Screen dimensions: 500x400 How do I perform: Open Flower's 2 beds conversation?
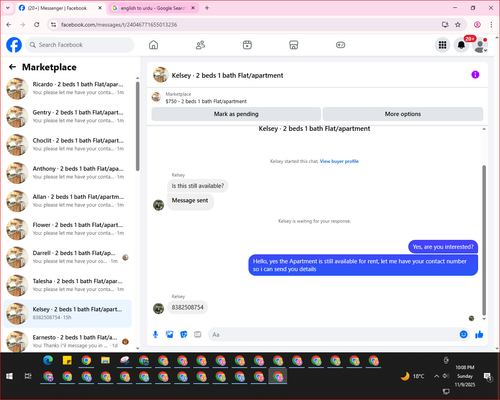click(68, 229)
